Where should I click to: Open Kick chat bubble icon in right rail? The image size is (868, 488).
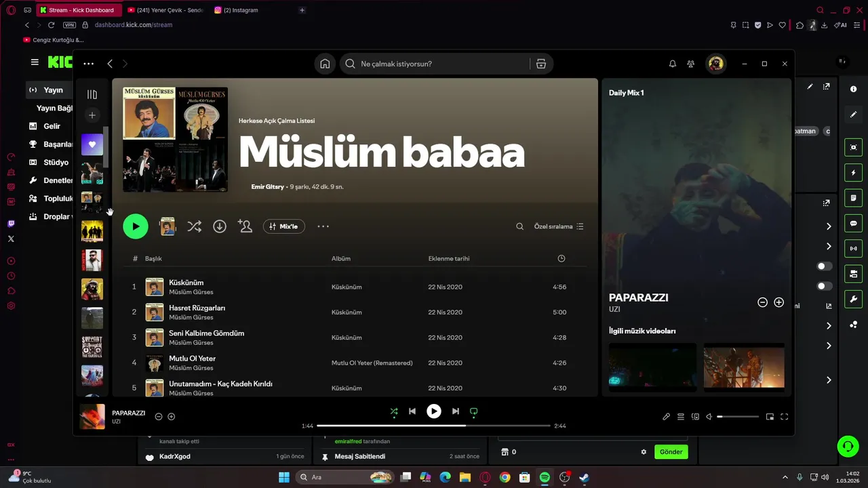pos(853,224)
